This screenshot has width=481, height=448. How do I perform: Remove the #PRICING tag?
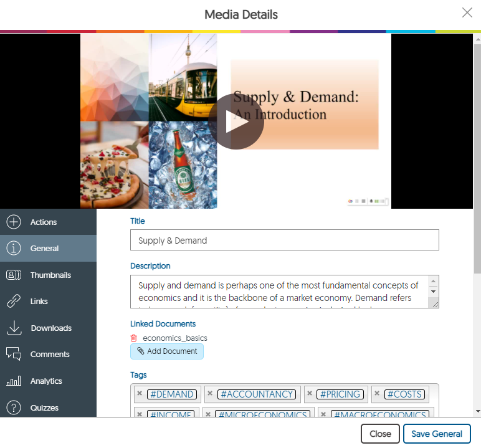tap(310, 393)
